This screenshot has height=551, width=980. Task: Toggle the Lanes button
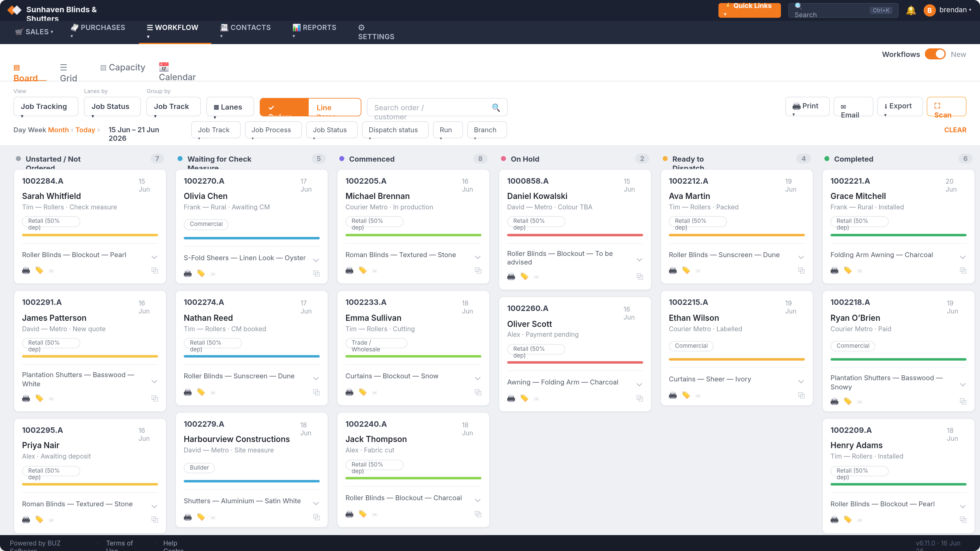click(230, 107)
